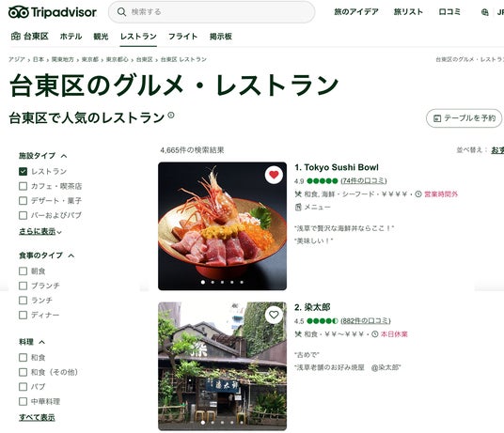Expand more options with さらに表示
This screenshot has height=433, width=504.
pyautogui.click(x=40, y=231)
